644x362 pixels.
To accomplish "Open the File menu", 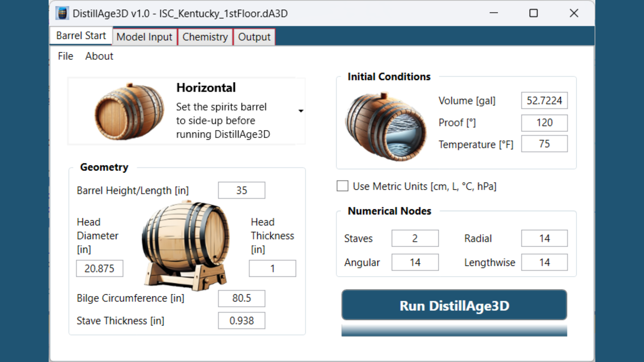I will click(x=65, y=56).
